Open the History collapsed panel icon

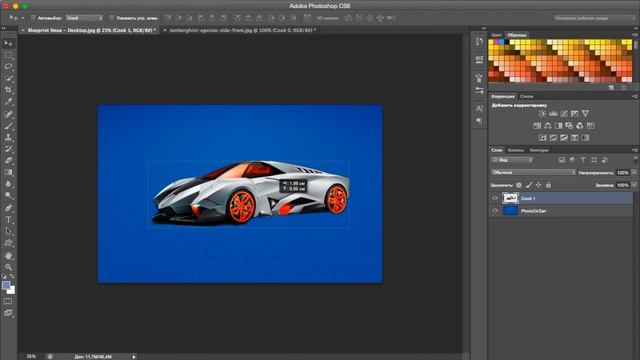pyautogui.click(x=479, y=42)
